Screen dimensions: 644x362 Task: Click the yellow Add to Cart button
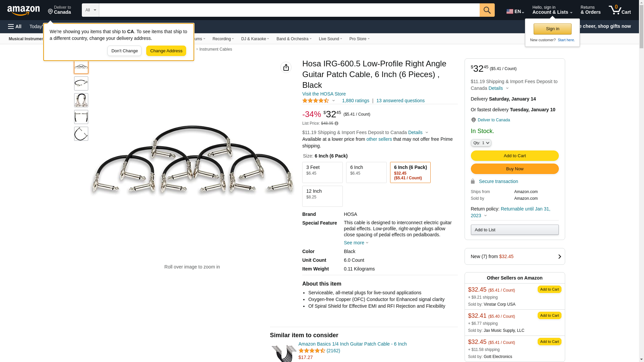click(x=514, y=156)
